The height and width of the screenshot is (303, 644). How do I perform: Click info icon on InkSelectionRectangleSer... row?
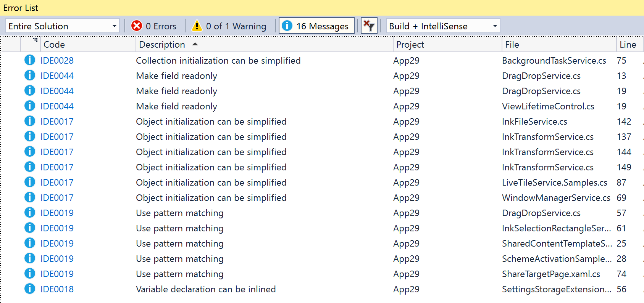(x=30, y=228)
